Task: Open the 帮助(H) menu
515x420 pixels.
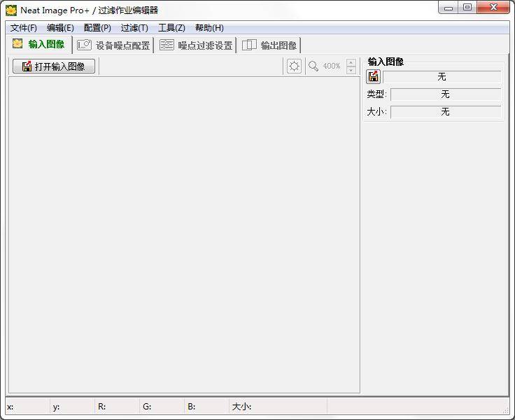Action: tap(209, 28)
